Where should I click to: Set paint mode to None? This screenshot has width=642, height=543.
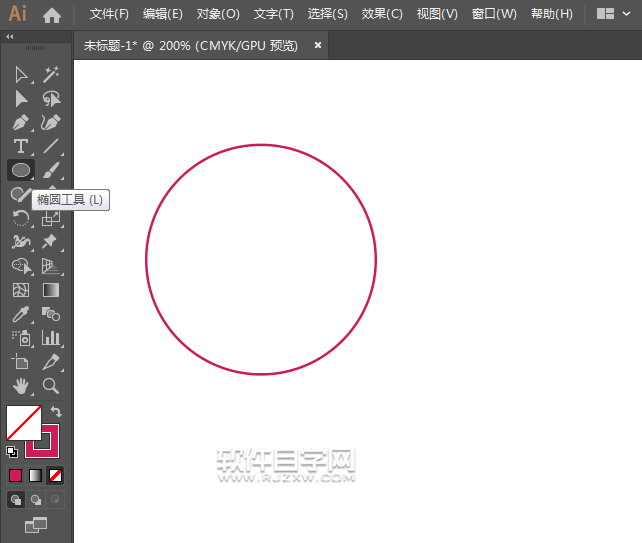(x=56, y=475)
